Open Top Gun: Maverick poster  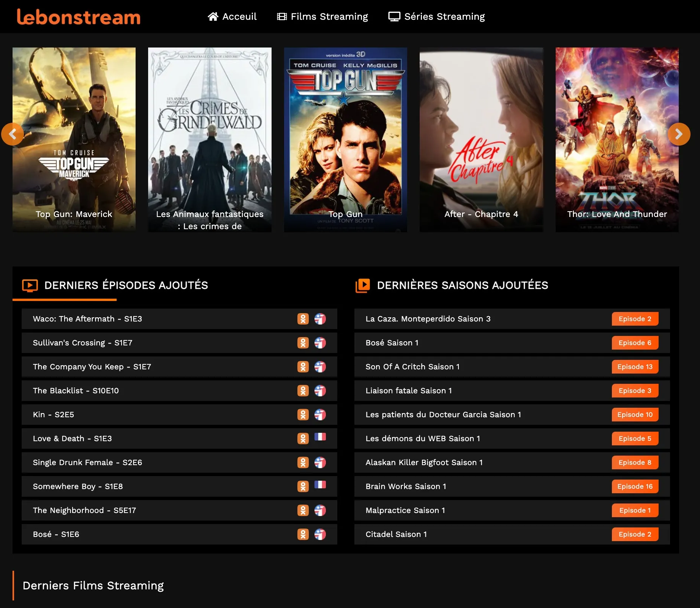click(x=74, y=139)
